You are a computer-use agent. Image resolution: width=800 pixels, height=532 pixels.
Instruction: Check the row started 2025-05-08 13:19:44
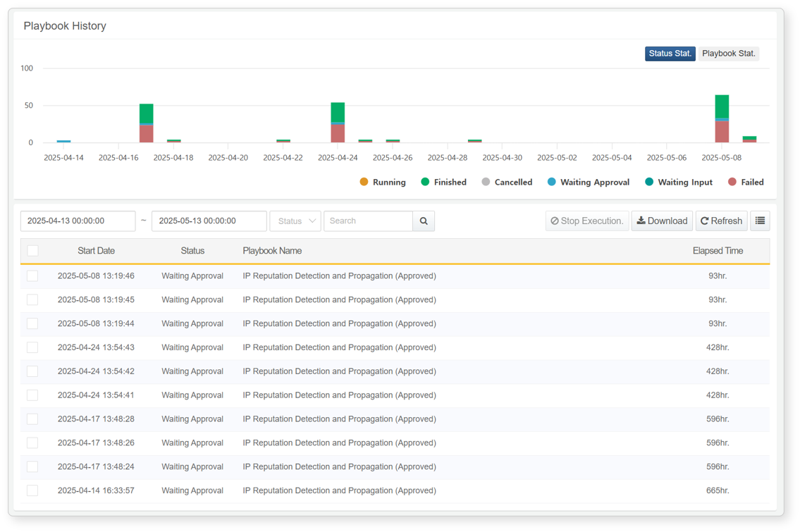click(x=32, y=323)
